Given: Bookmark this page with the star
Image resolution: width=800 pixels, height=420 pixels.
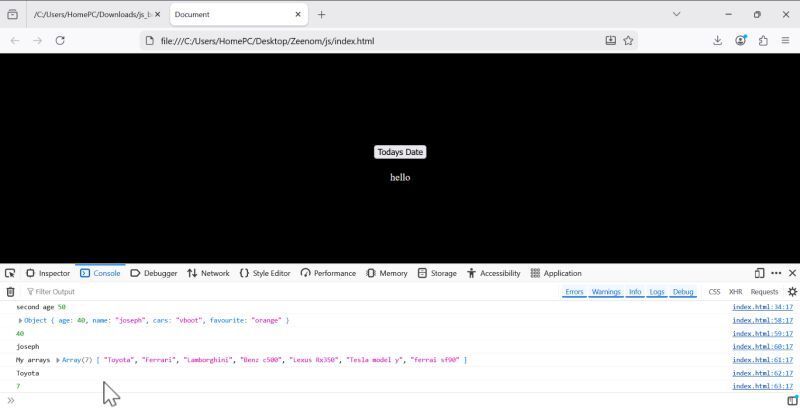Looking at the screenshot, I should [628, 41].
